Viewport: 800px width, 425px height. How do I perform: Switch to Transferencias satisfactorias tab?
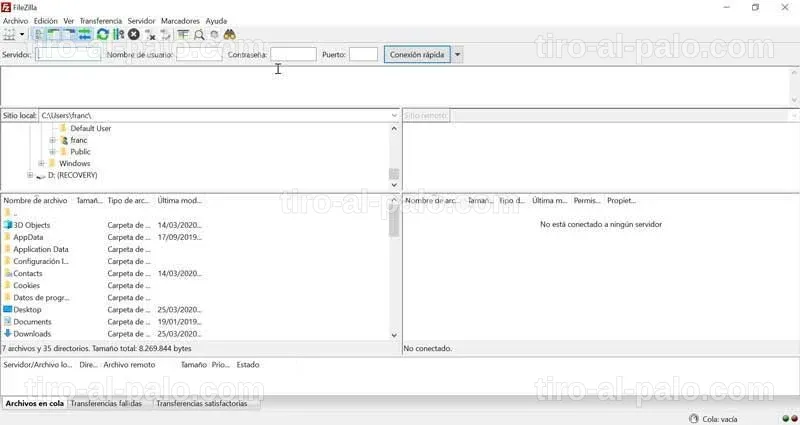202,403
